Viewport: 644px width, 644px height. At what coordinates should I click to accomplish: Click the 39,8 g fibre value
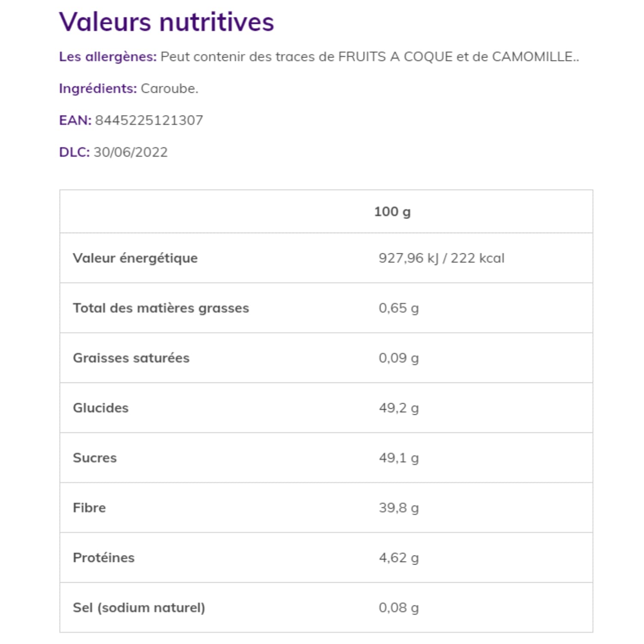(398, 508)
